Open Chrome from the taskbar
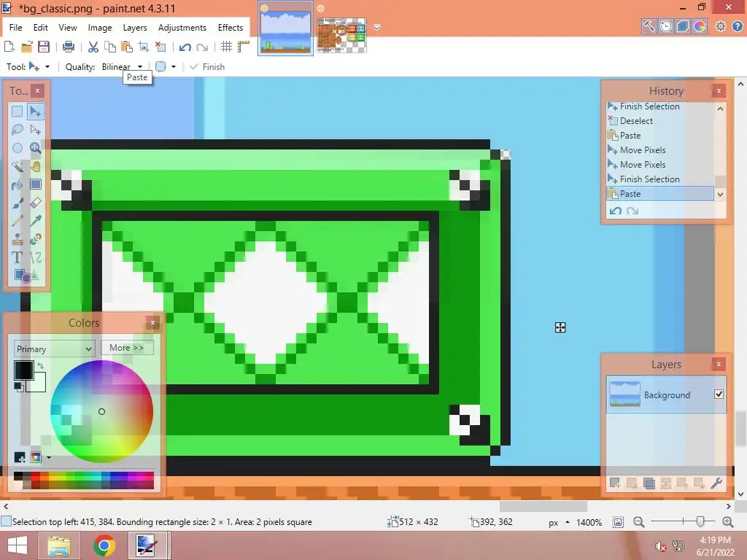This screenshot has width=747, height=560. (x=104, y=545)
